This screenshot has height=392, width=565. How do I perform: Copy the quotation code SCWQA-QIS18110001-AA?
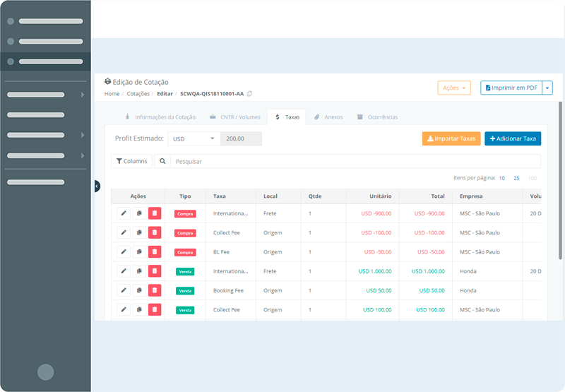(x=249, y=94)
